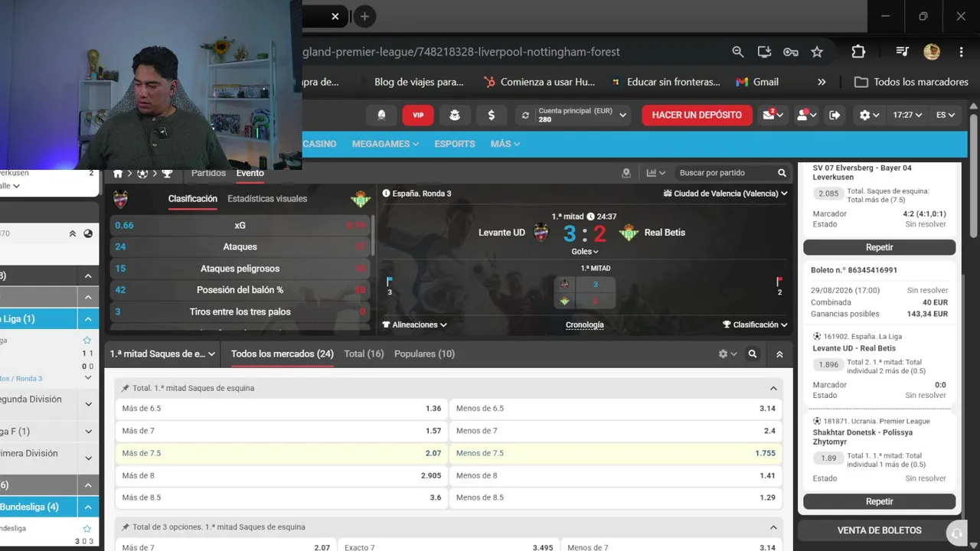
Task: Open 'Todos los marcadores' bookmarks folder
Action: [912, 82]
